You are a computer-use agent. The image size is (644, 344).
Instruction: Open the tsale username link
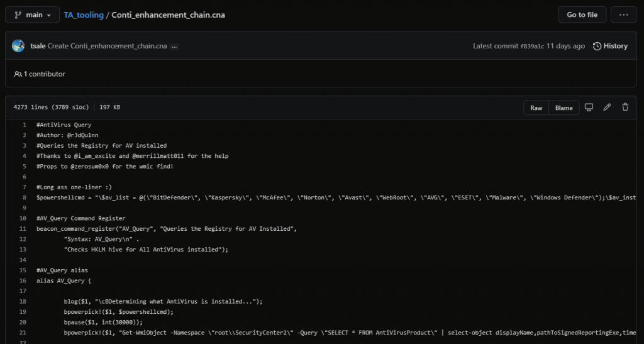coord(37,47)
